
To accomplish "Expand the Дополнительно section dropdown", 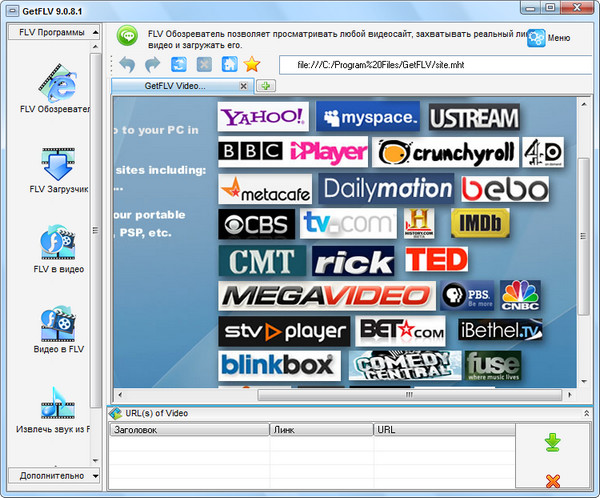I will pyautogui.click(x=52, y=475).
